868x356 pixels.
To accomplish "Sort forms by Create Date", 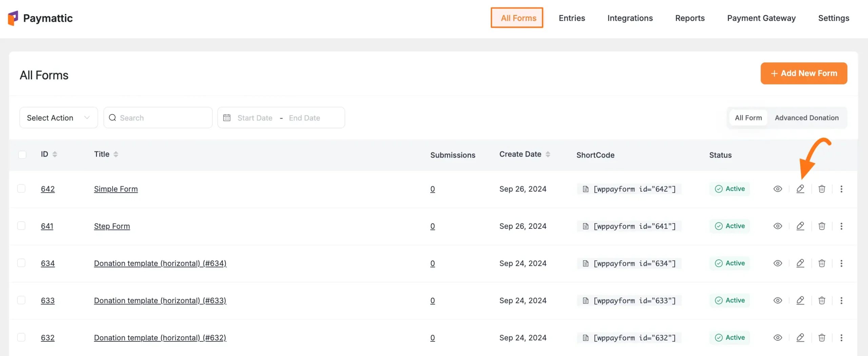I will (548, 154).
